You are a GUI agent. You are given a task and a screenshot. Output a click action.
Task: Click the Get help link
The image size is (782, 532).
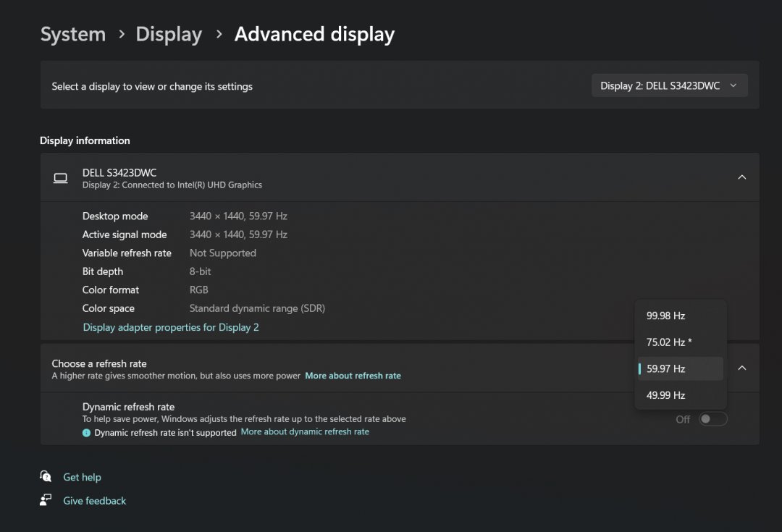coord(82,477)
